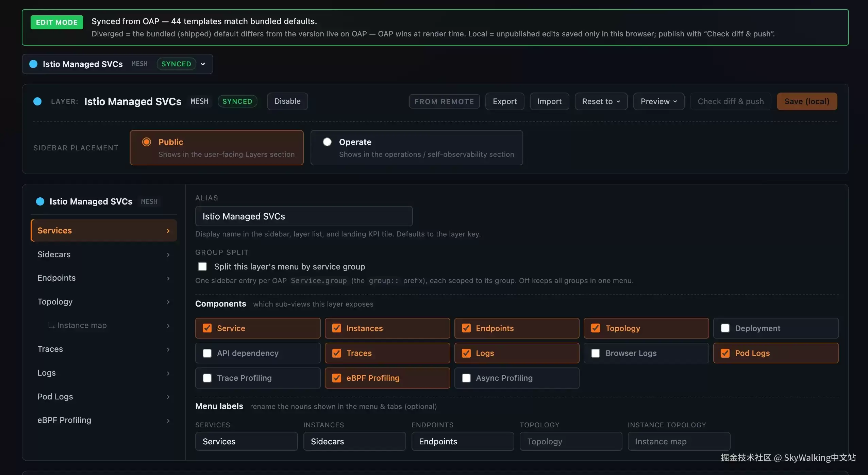Enable the Async Profiling component
This screenshot has height=475, width=868.
pyautogui.click(x=466, y=378)
